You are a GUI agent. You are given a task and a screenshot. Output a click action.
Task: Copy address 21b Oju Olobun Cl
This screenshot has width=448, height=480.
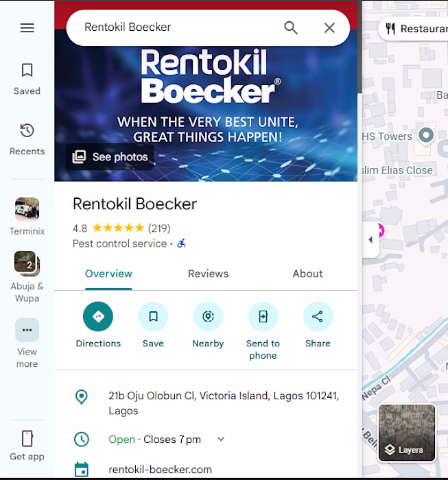pyautogui.click(x=224, y=403)
